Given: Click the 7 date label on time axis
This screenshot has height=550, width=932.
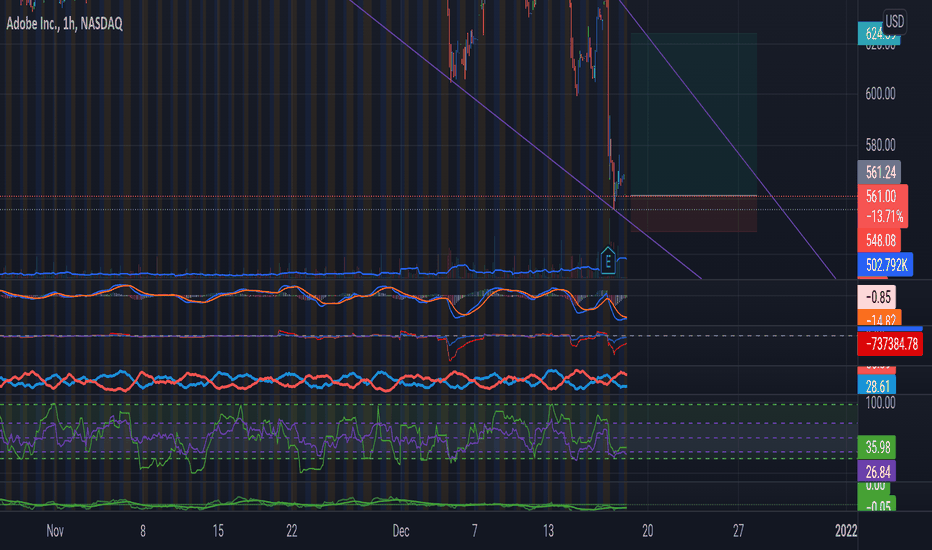Looking at the screenshot, I should pos(474,531).
